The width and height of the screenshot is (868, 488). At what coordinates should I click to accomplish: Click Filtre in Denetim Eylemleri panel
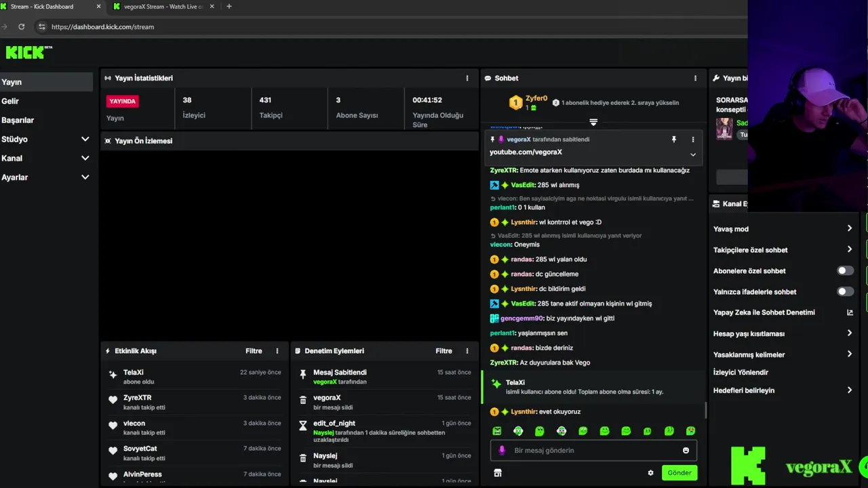tap(443, 351)
